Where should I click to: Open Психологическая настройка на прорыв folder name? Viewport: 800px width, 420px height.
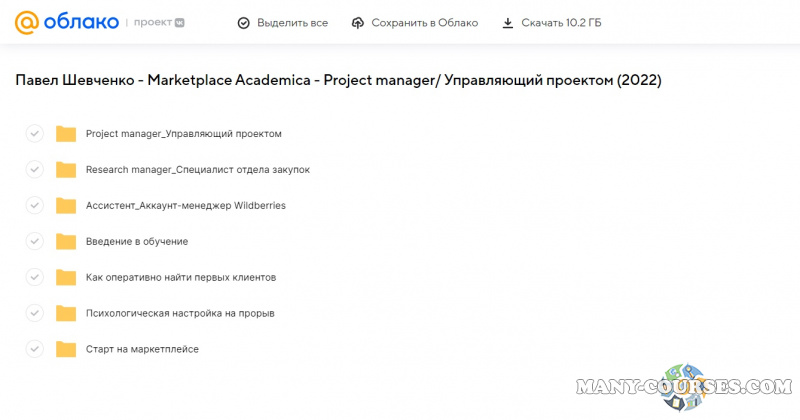pos(180,313)
